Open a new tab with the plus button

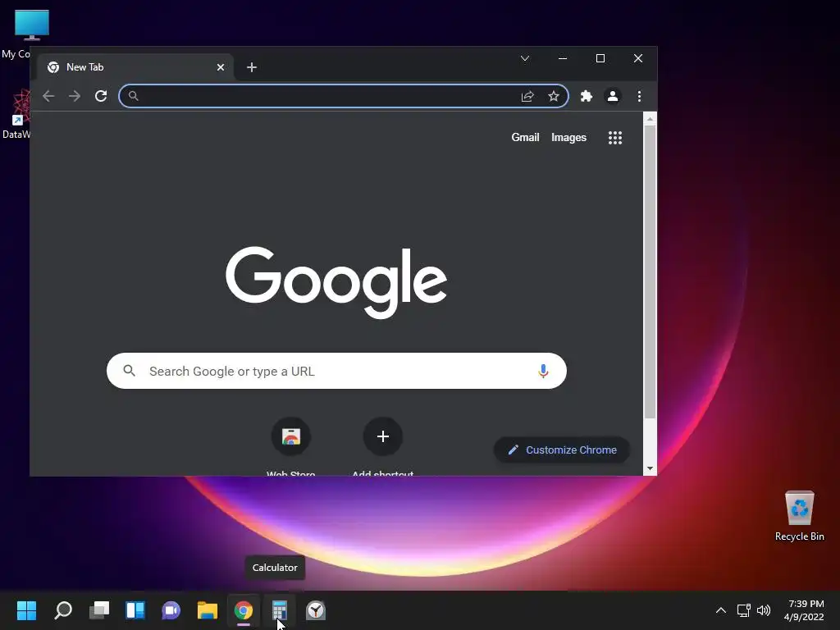(252, 67)
